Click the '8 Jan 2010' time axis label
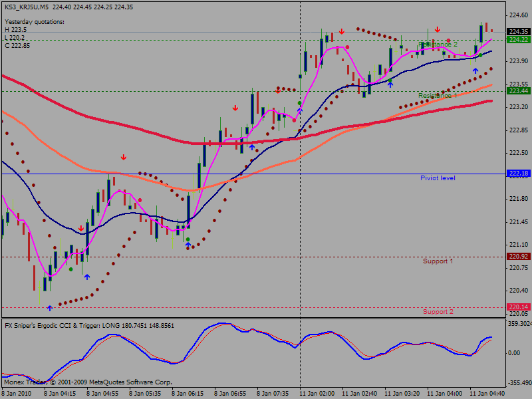This screenshot has width=532, height=399. pos(16,394)
